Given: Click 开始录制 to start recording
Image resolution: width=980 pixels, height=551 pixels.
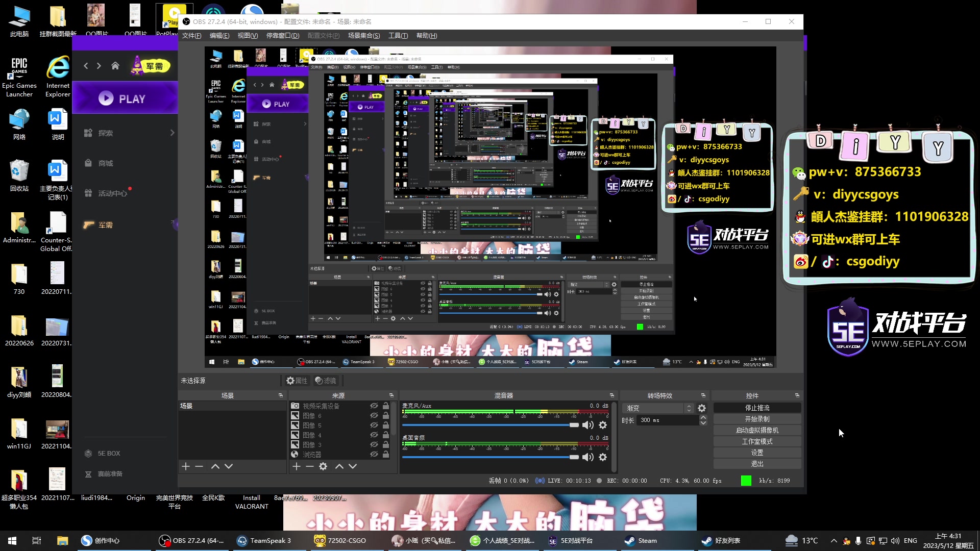Looking at the screenshot, I should tap(757, 419).
